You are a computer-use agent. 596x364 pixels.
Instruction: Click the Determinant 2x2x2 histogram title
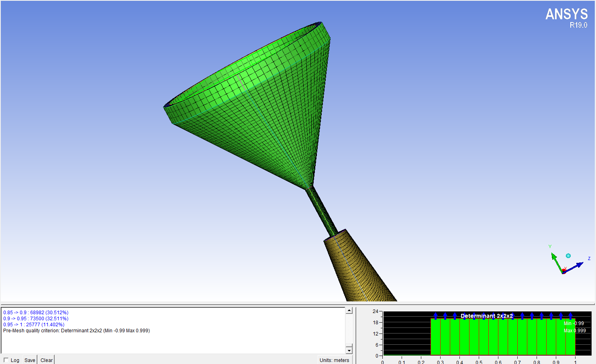point(486,316)
